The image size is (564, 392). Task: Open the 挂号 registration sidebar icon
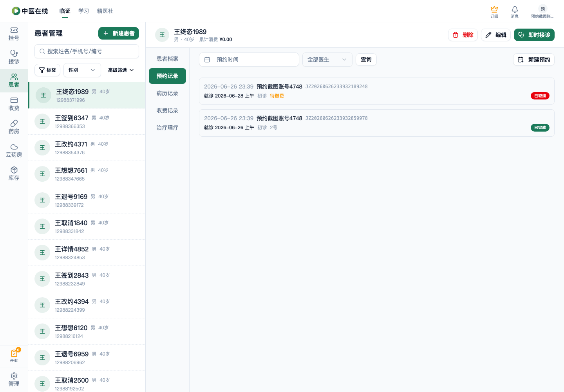(14, 34)
